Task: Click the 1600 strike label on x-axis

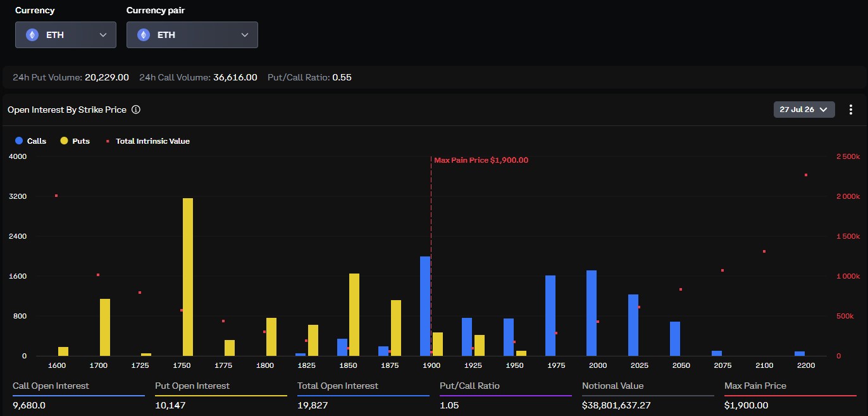Action: click(57, 365)
